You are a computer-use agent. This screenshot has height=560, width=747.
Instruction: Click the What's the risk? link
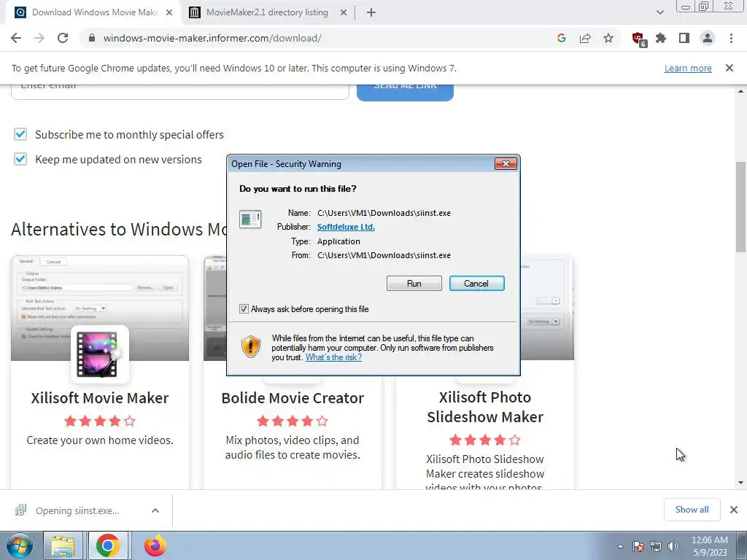[x=333, y=357]
